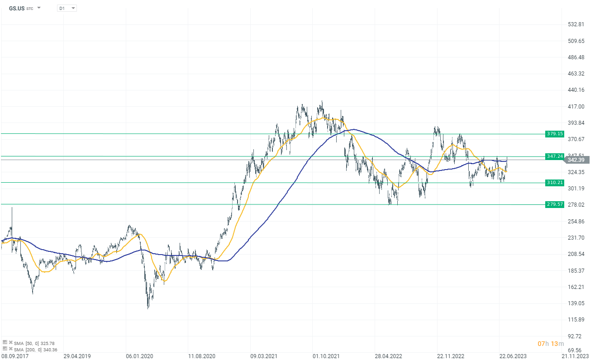
Task: Select the 279.57 horizontal level label
Action: [554, 204]
